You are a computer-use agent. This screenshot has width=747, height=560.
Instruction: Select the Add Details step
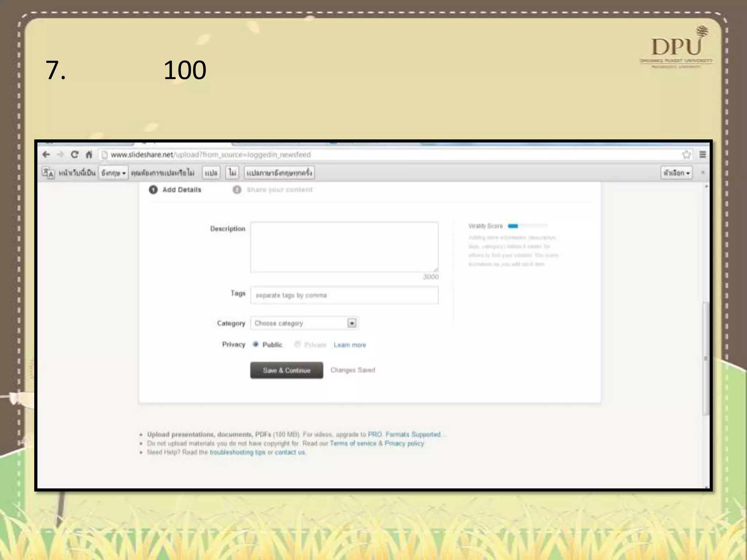point(175,190)
